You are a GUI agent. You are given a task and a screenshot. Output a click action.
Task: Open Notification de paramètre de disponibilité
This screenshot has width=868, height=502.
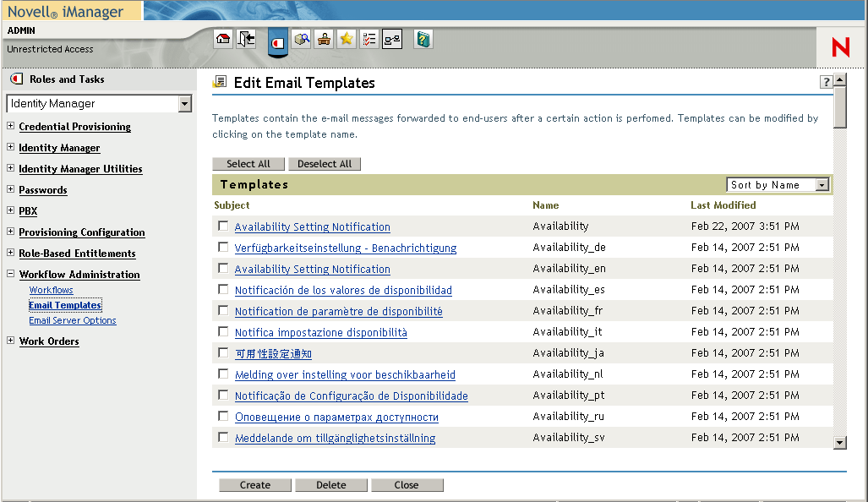click(x=339, y=312)
